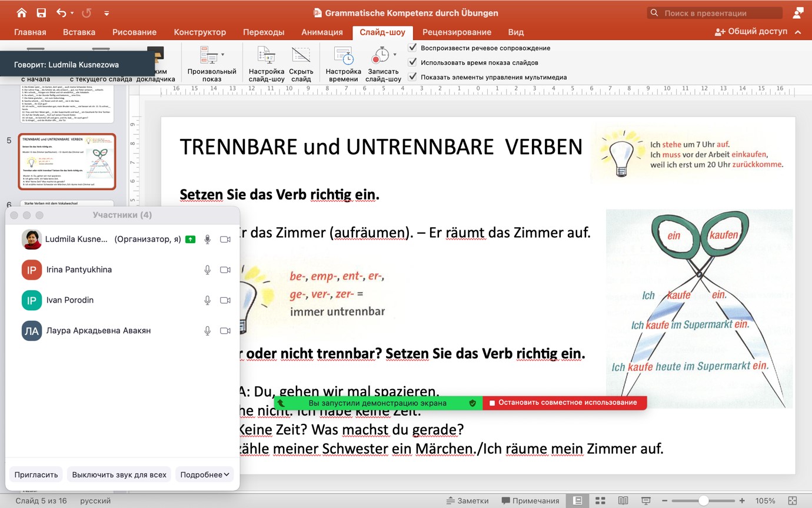This screenshot has height=508, width=812.
Task: Switch to the Анимация tab
Action: tap(322, 32)
